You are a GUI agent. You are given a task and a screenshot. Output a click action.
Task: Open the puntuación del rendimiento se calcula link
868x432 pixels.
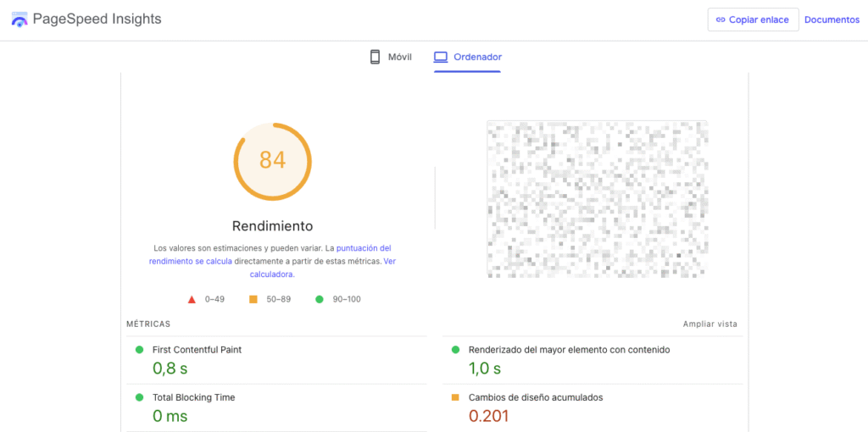(x=270, y=255)
